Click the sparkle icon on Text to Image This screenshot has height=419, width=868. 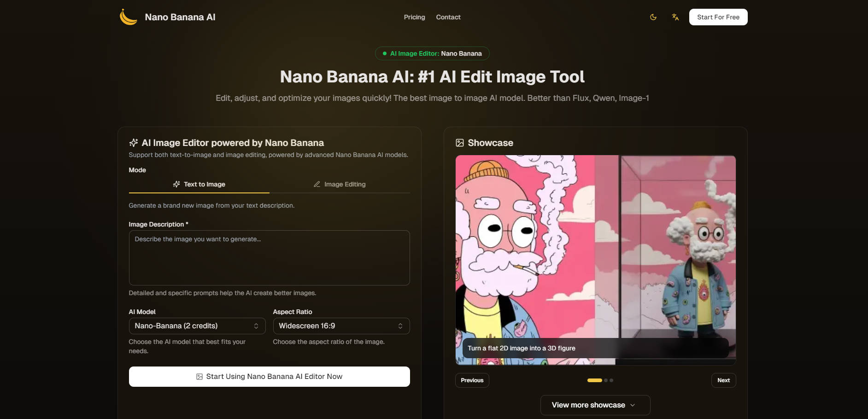pos(176,184)
